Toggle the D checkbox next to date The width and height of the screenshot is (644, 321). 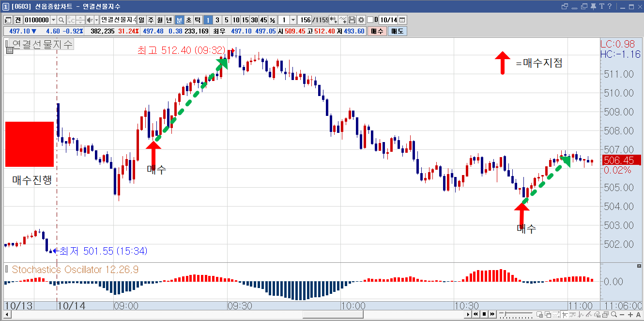click(x=370, y=20)
